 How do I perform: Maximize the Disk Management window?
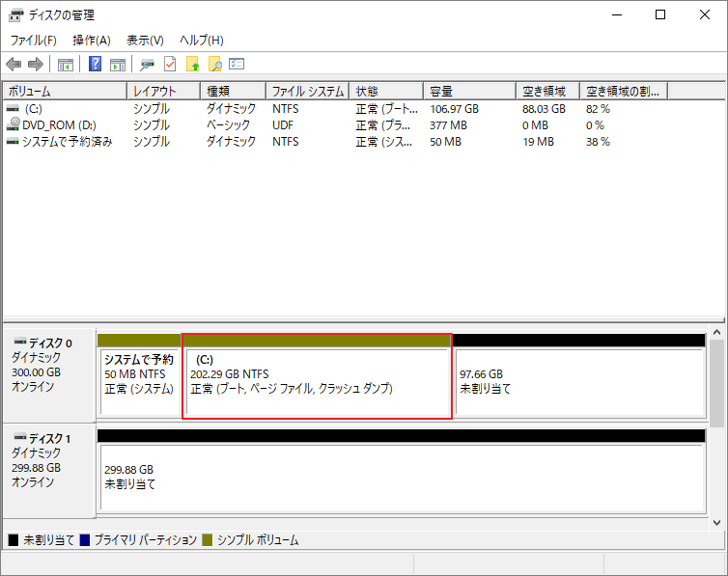(x=660, y=14)
